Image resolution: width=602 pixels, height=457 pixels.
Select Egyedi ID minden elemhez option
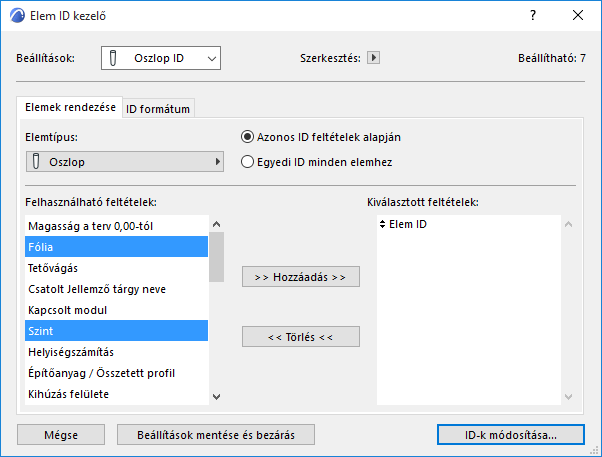pos(248,160)
